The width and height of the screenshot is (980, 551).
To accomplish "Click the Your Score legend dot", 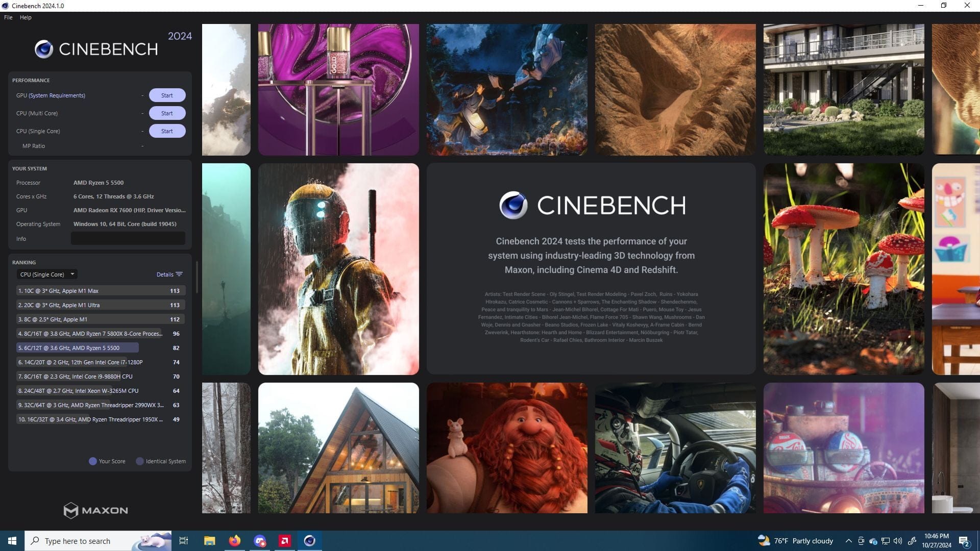I will tap(93, 461).
